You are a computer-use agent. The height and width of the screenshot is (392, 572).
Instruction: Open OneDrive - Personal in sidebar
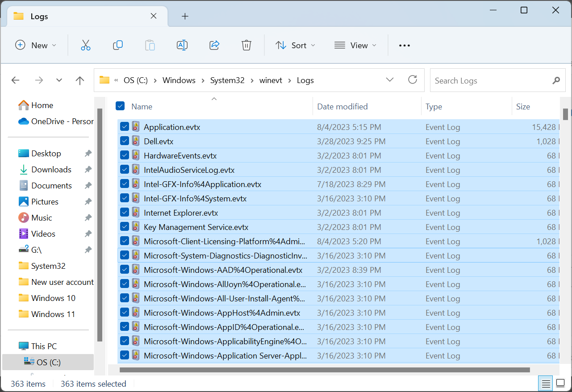pos(56,121)
